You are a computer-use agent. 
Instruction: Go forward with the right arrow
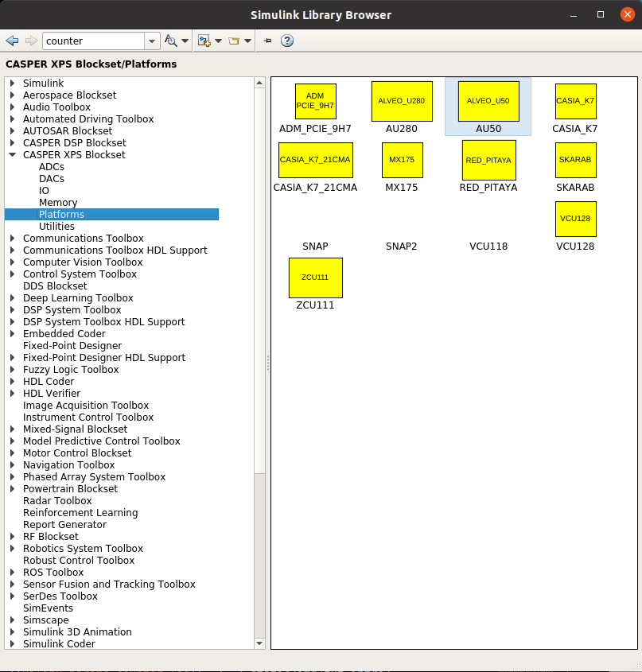pyautogui.click(x=31, y=41)
